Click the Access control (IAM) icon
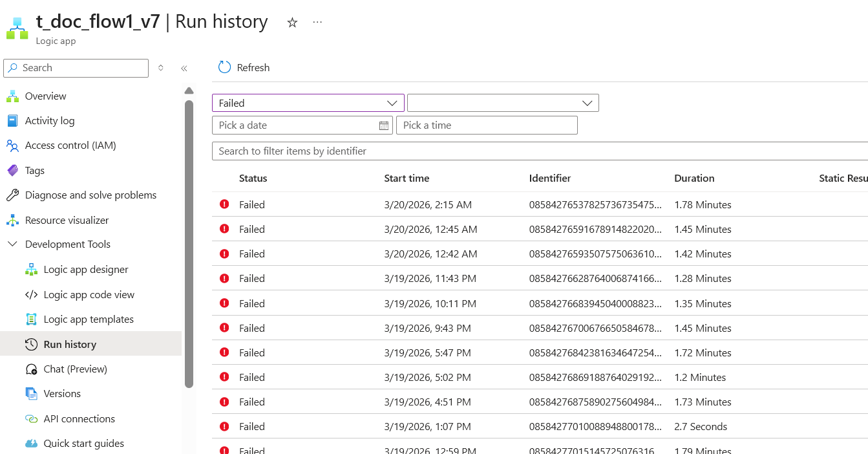This screenshot has width=868, height=454. [x=12, y=146]
